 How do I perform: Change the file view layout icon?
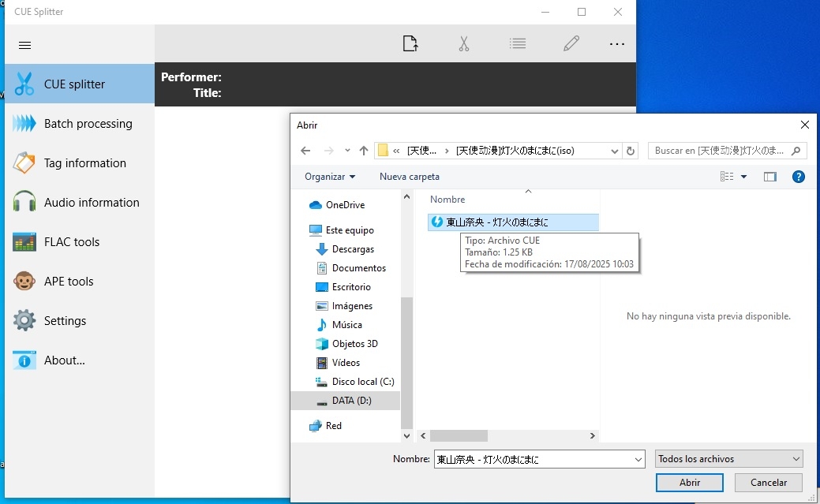click(727, 177)
